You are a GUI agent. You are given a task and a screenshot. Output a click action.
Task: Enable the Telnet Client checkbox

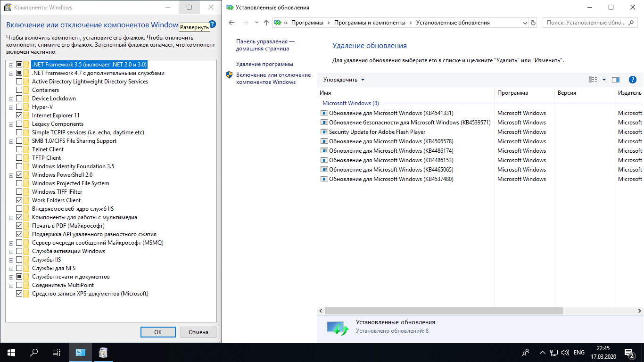pyautogui.click(x=19, y=149)
